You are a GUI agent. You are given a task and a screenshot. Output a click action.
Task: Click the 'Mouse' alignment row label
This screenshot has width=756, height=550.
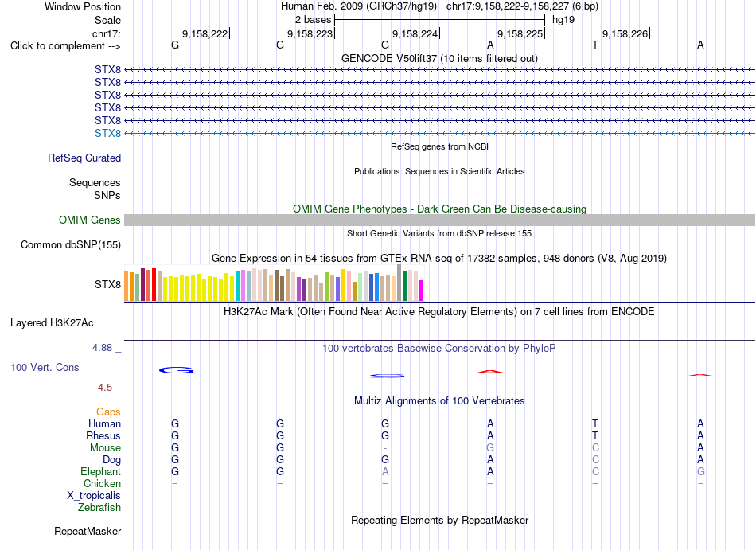[x=105, y=448]
